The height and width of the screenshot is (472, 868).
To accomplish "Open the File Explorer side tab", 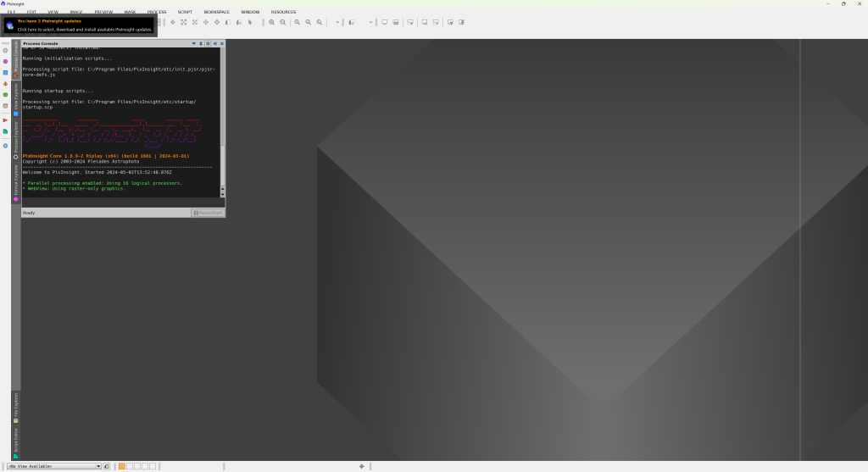I will [15, 408].
